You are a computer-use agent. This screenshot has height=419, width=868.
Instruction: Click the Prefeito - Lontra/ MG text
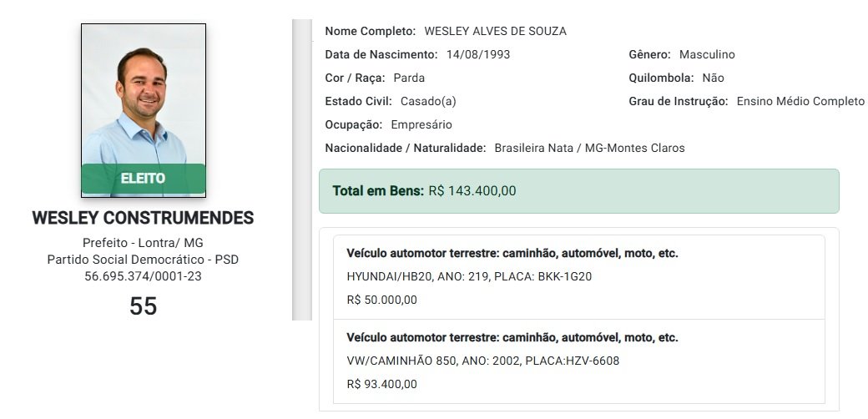point(143,243)
